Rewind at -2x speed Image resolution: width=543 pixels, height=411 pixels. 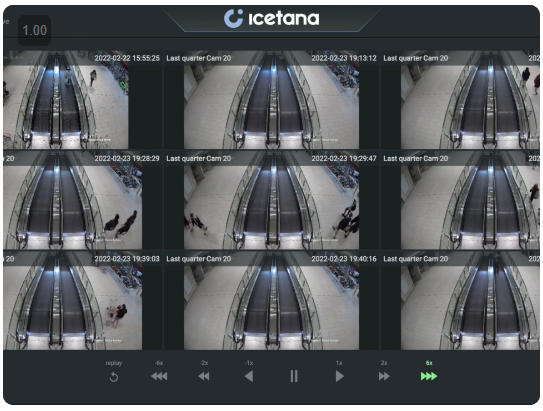point(204,376)
